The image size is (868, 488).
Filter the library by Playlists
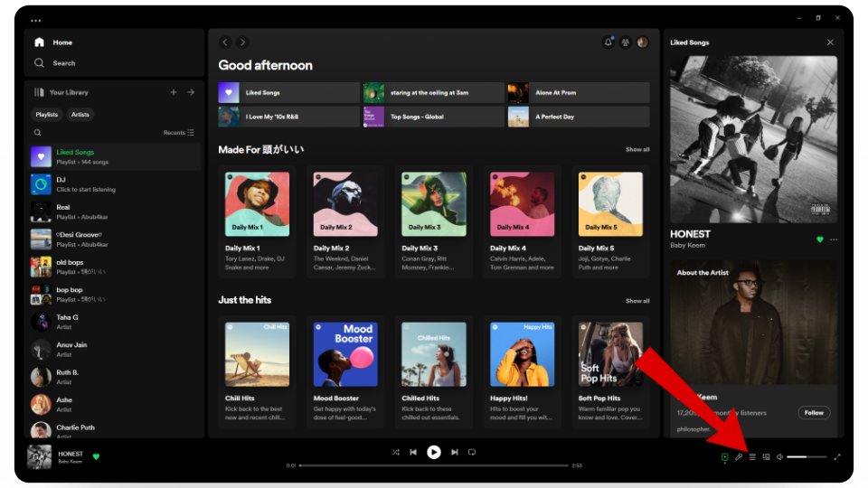tap(46, 115)
